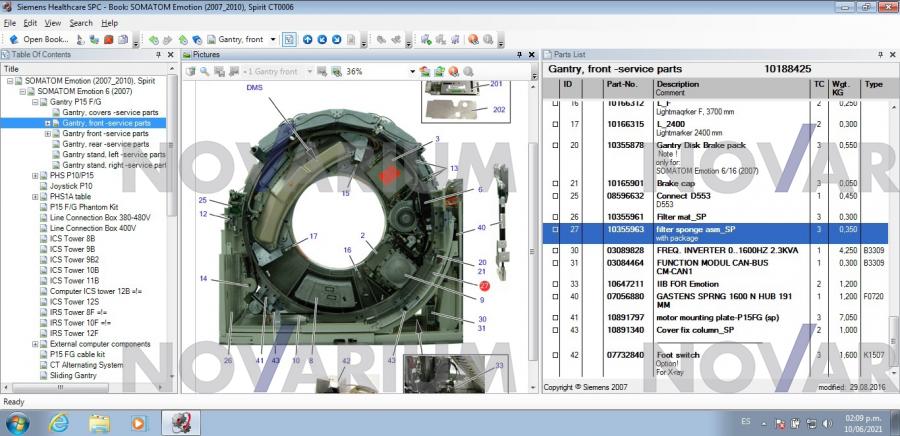
Task: Expand the PHS P10/P15 tree node
Action: coord(35,175)
